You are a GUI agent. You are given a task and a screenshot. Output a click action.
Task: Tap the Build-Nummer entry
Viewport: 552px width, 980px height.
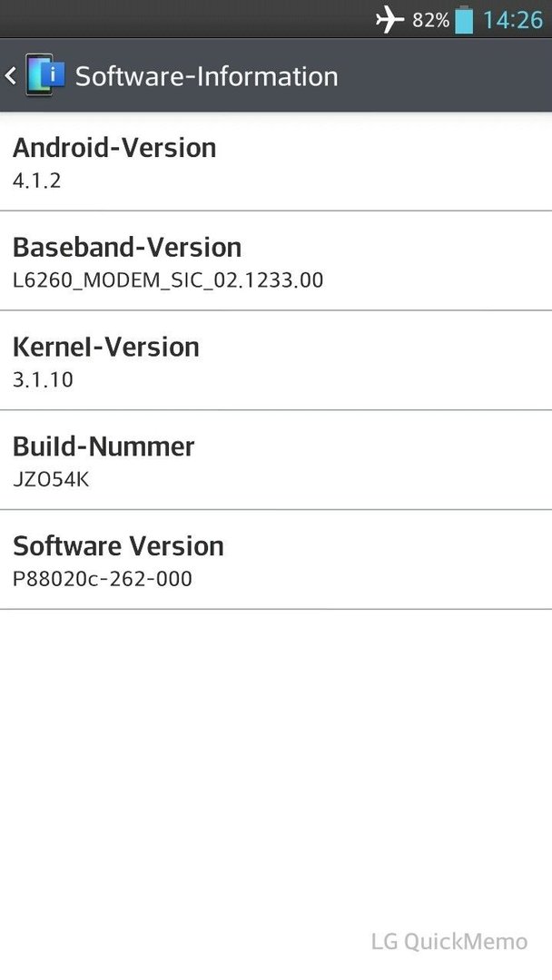pyautogui.click(x=276, y=460)
